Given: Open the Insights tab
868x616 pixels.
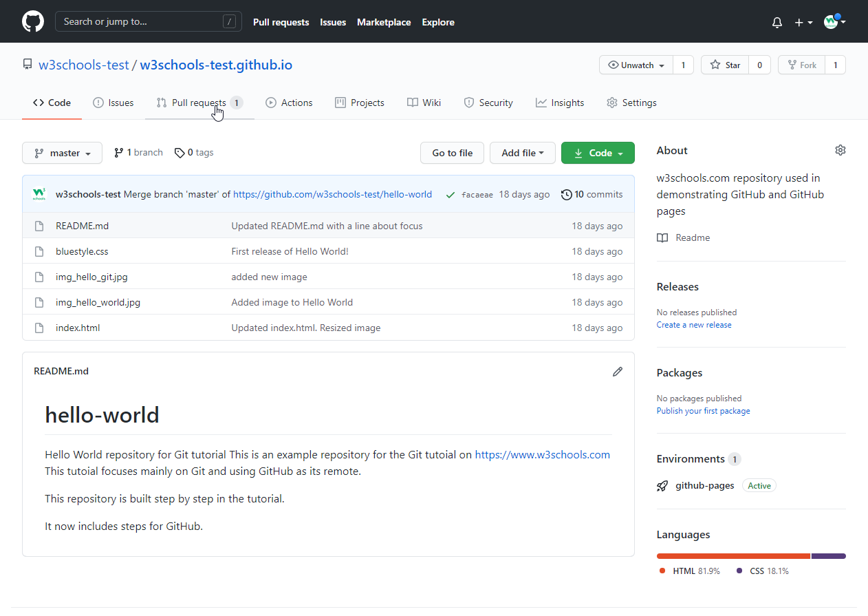Looking at the screenshot, I should [560, 103].
